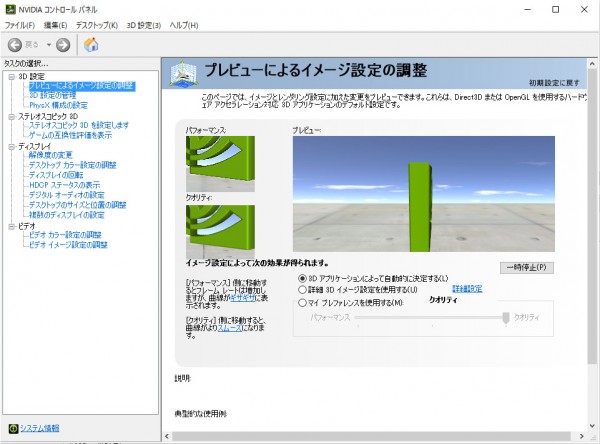This screenshot has width=600, height=444.
Task: Open the back history dropdown arrow
Action: coord(49,45)
